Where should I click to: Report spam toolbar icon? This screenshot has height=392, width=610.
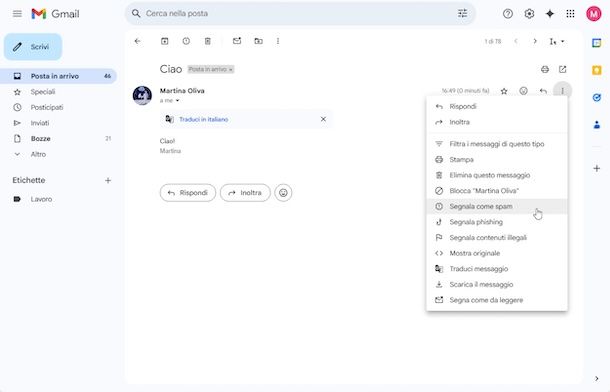coord(186,41)
